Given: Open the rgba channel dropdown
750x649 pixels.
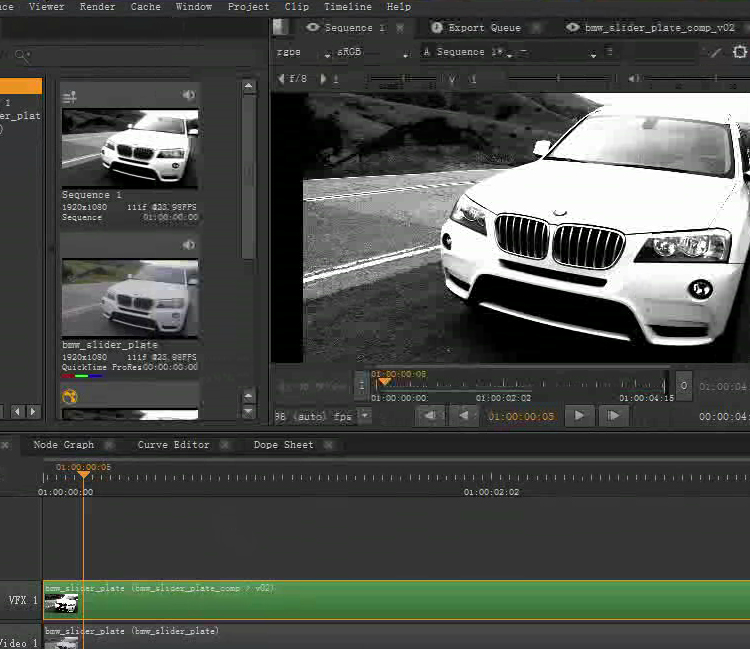Looking at the screenshot, I should point(303,52).
